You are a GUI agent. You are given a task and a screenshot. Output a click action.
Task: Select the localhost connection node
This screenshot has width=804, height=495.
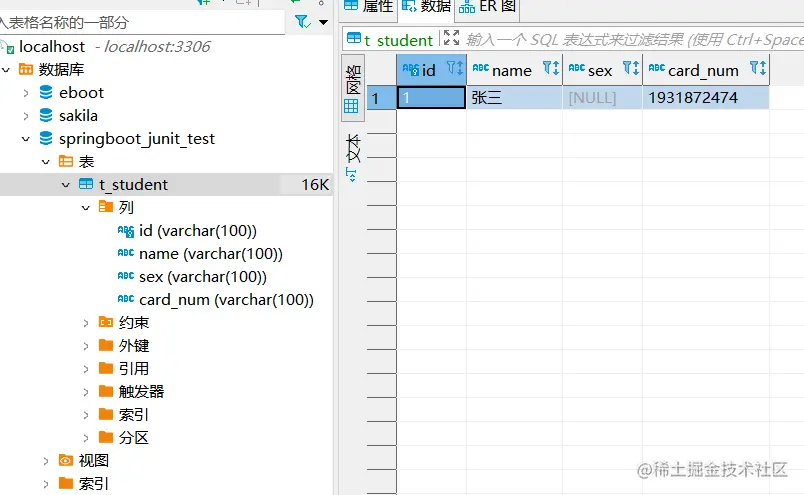(x=52, y=47)
